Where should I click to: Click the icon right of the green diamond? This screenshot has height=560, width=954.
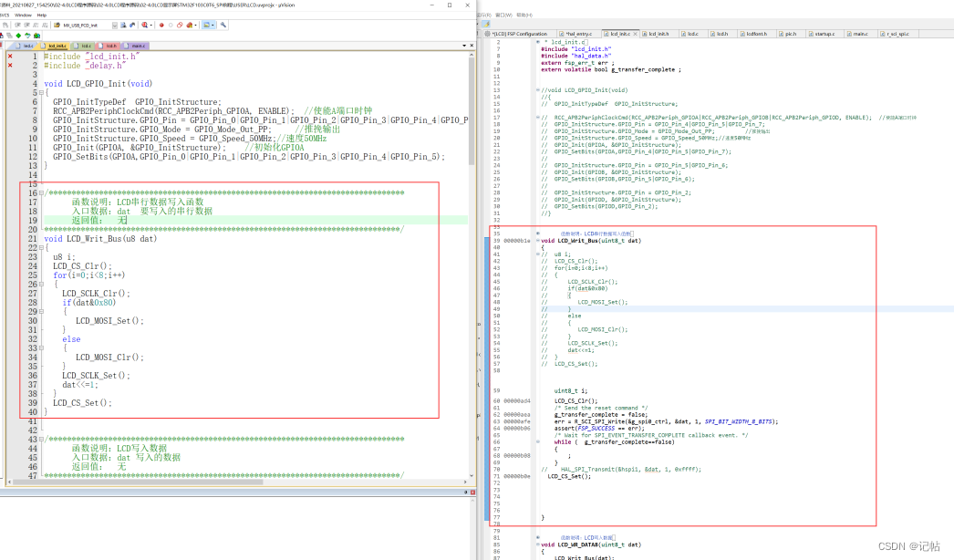pos(27,36)
